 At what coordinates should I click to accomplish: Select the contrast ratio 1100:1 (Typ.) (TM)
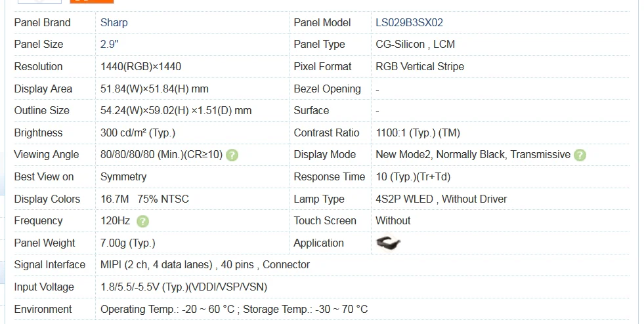click(x=418, y=133)
